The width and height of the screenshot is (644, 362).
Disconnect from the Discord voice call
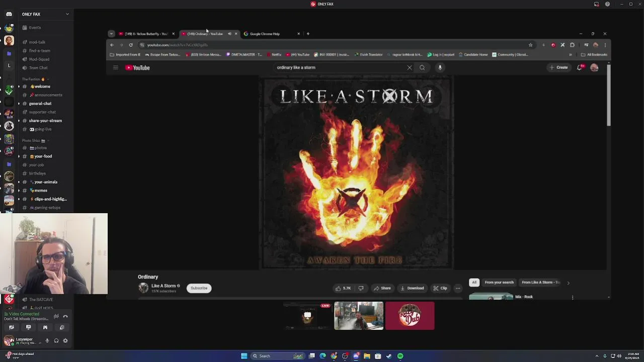tap(65, 316)
